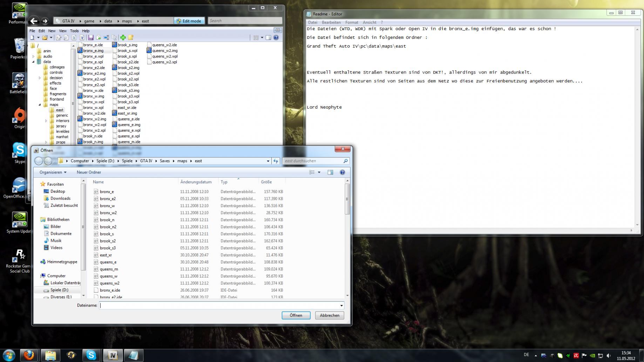Click the magnifier document icon in OpenIV toolbar
Screen dimensions: 644x362
[x=66, y=37]
